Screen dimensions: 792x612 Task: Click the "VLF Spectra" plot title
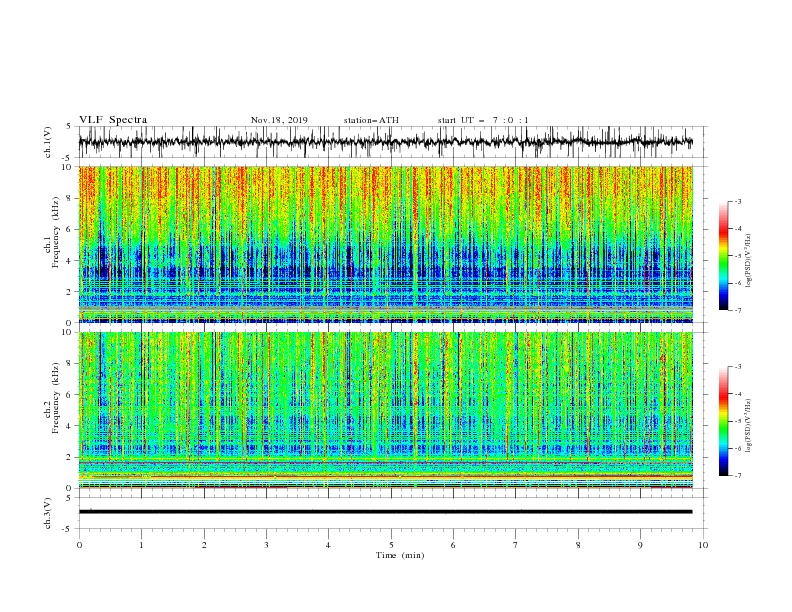click(113, 120)
